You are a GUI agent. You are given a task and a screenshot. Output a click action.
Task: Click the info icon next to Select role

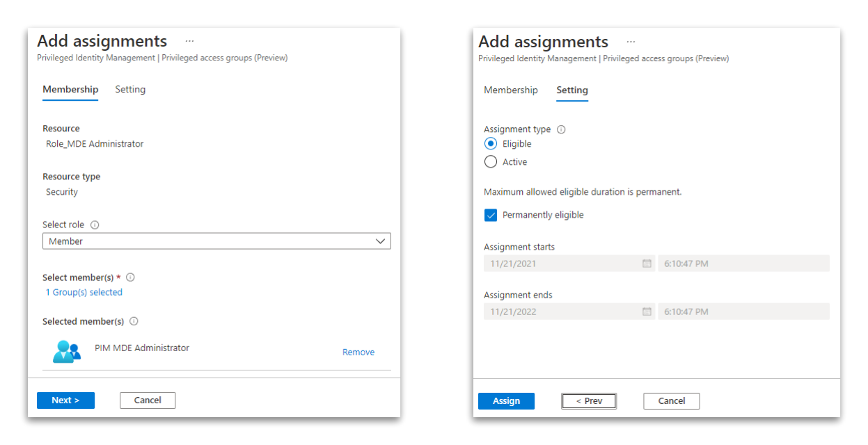click(96, 225)
